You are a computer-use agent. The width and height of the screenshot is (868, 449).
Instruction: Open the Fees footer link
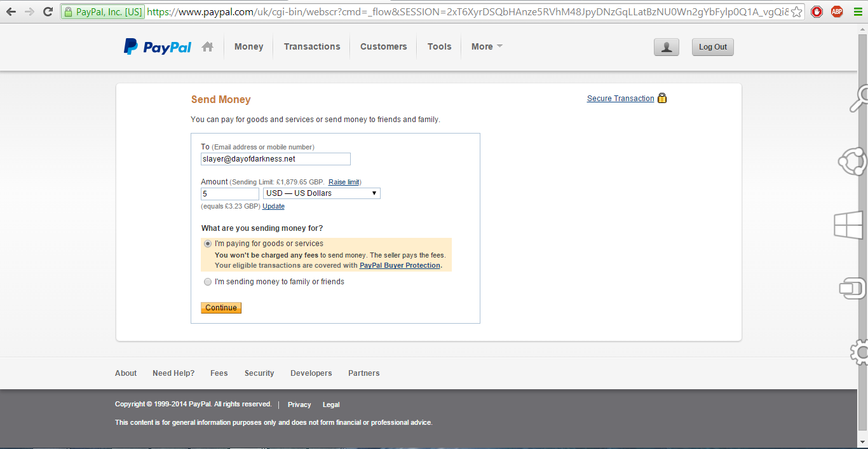(x=219, y=373)
